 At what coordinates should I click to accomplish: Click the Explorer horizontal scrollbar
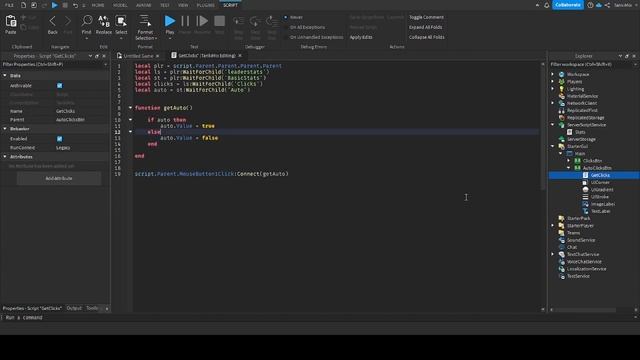585,310
